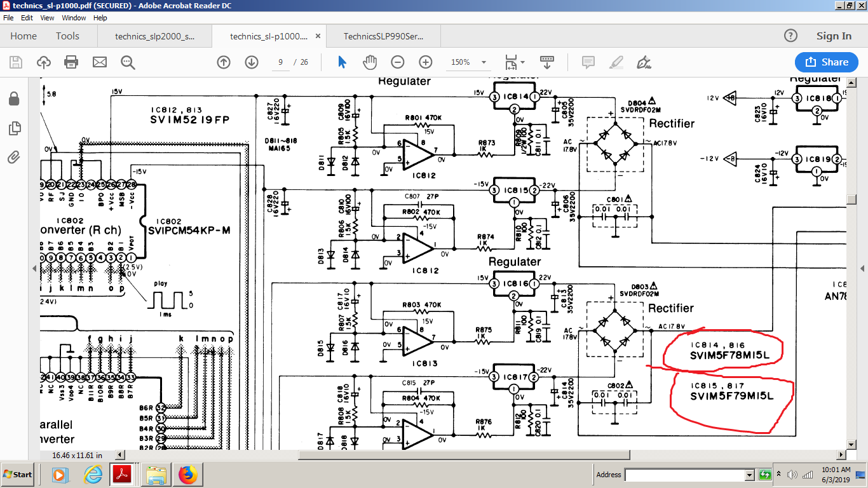
Task: Expand the left navigation pane arrow
Action: [34, 269]
